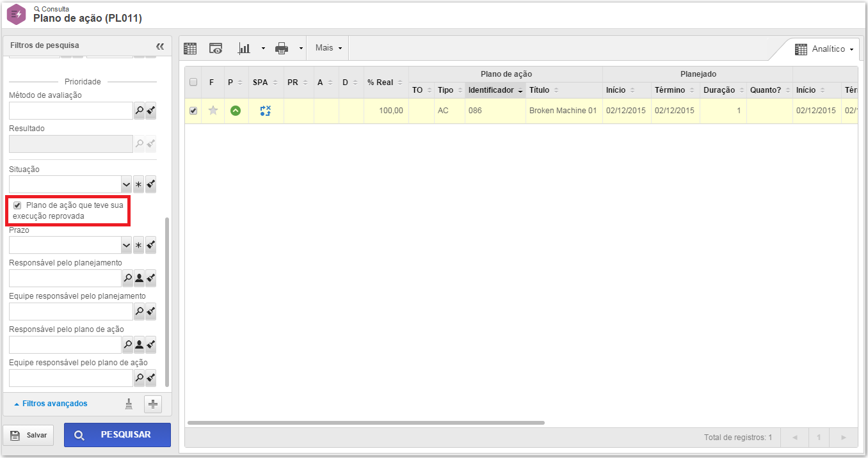Star the Broken Machine 01 row as favorite
This screenshot has width=868, height=458.
point(213,111)
